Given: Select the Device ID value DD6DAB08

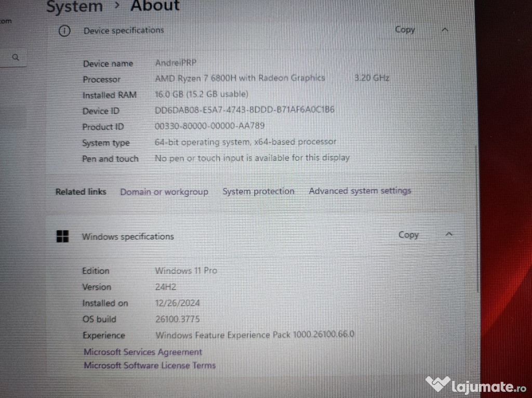Looking at the screenshot, I should (245, 110).
